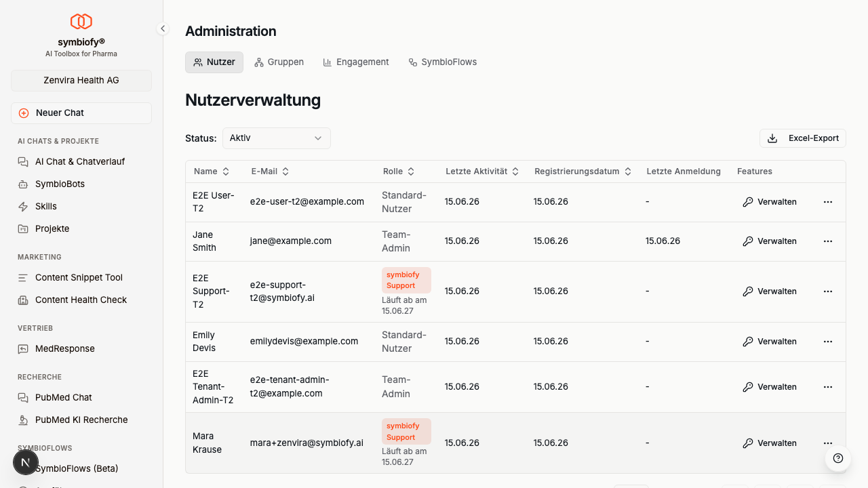Image resolution: width=868 pixels, height=488 pixels.
Task: Sort table by Name column
Action: [212, 171]
